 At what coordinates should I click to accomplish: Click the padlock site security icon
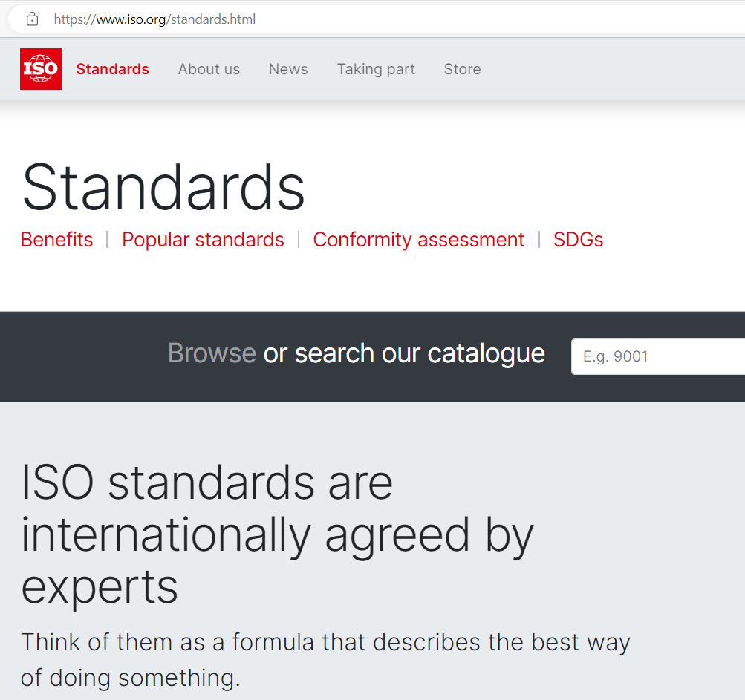point(32,19)
